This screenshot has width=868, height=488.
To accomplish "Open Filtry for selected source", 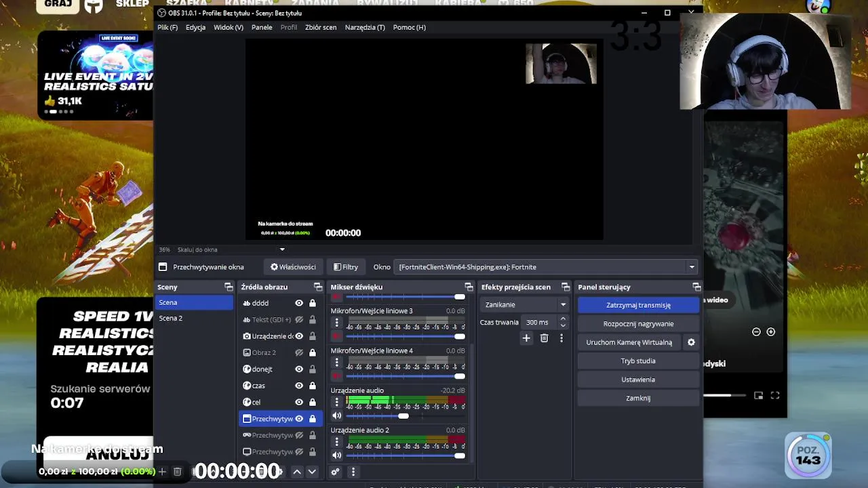I will [x=346, y=267].
